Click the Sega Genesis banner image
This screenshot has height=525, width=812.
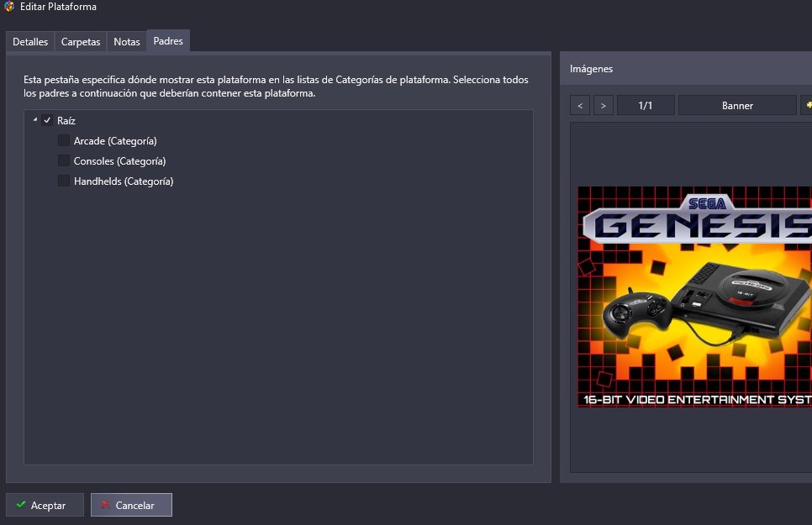(x=694, y=297)
